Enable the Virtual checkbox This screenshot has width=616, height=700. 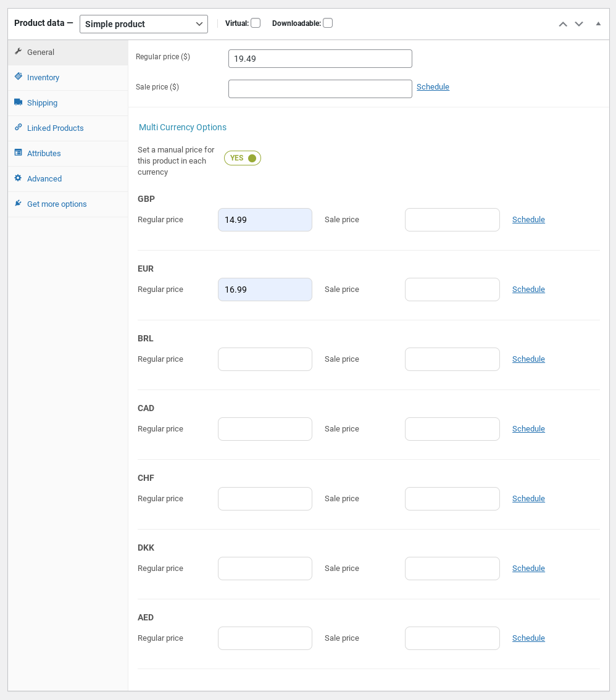tap(256, 23)
